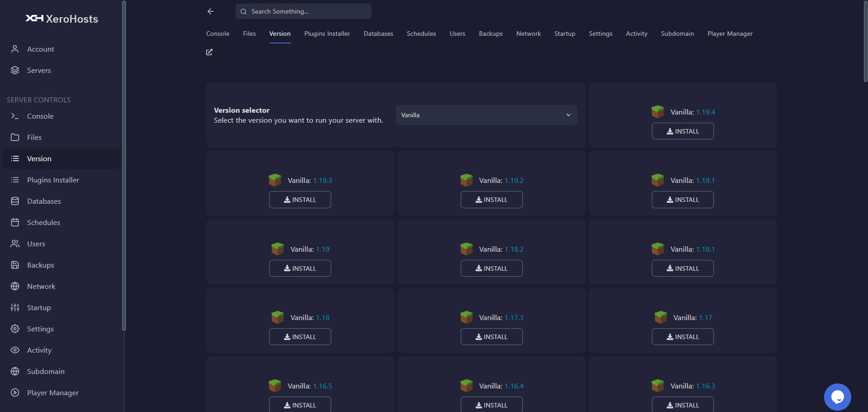Screen dimensions: 868x412
Task: Select the Activity tab
Action: click(636, 34)
